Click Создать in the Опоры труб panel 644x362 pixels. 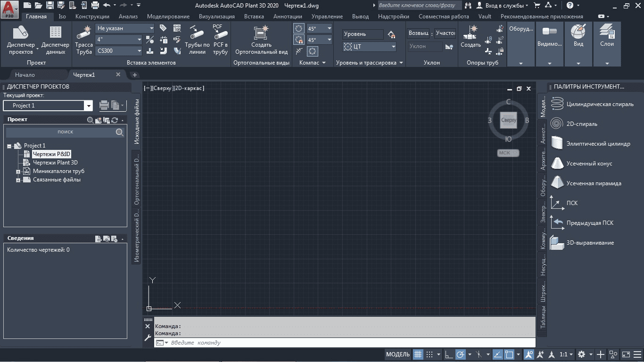[x=471, y=37]
